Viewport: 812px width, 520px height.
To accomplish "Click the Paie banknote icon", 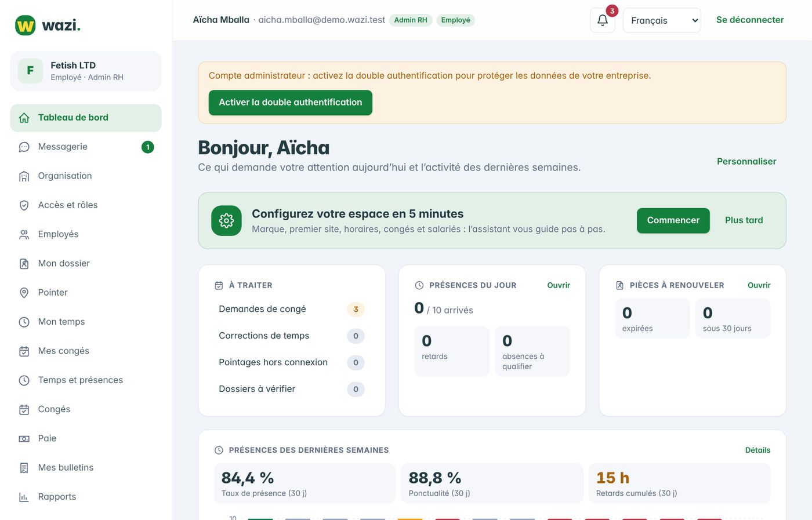I will pyautogui.click(x=24, y=439).
